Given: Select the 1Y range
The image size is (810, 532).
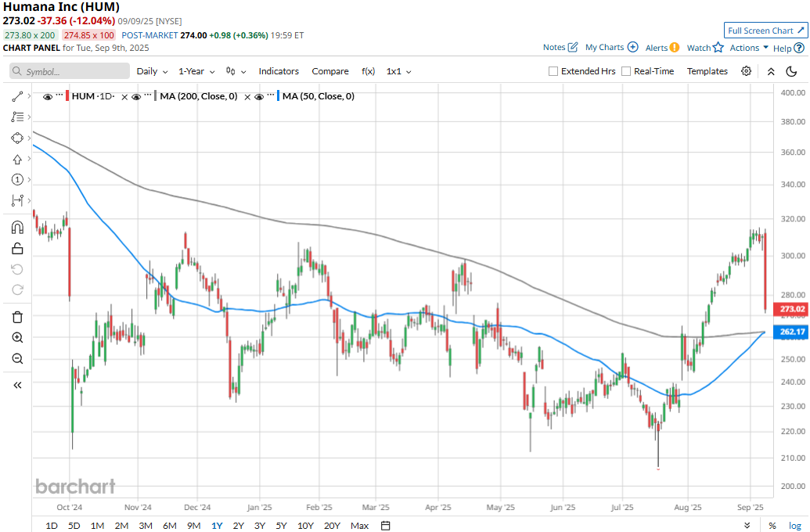Looking at the screenshot, I should coord(217,525).
